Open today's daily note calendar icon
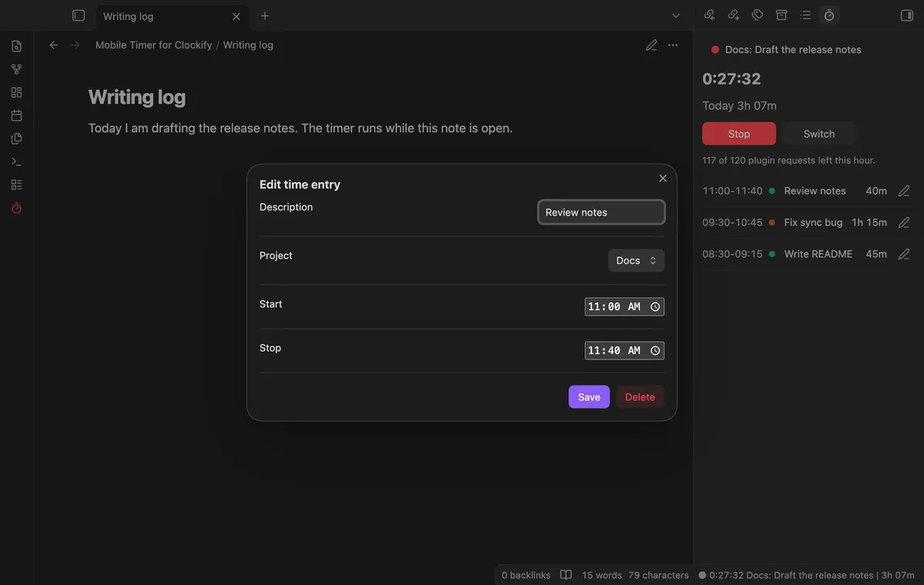924x585 pixels. [x=16, y=115]
